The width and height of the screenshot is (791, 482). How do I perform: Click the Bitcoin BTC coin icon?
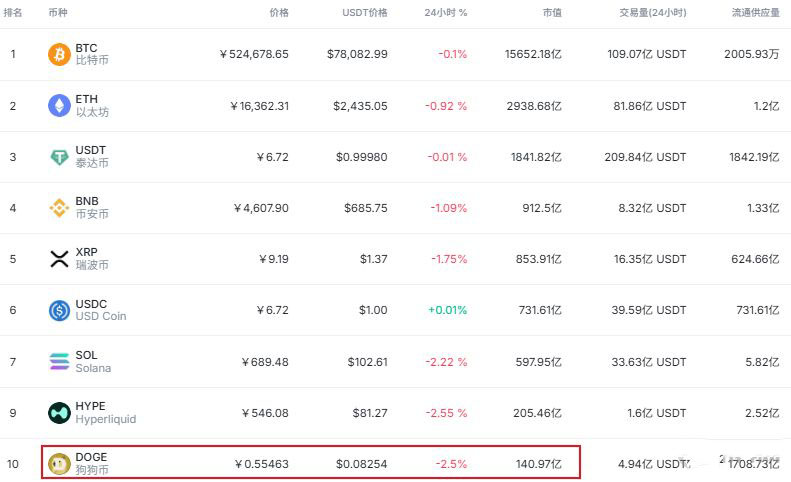pyautogui.click(x=59, y=54)
